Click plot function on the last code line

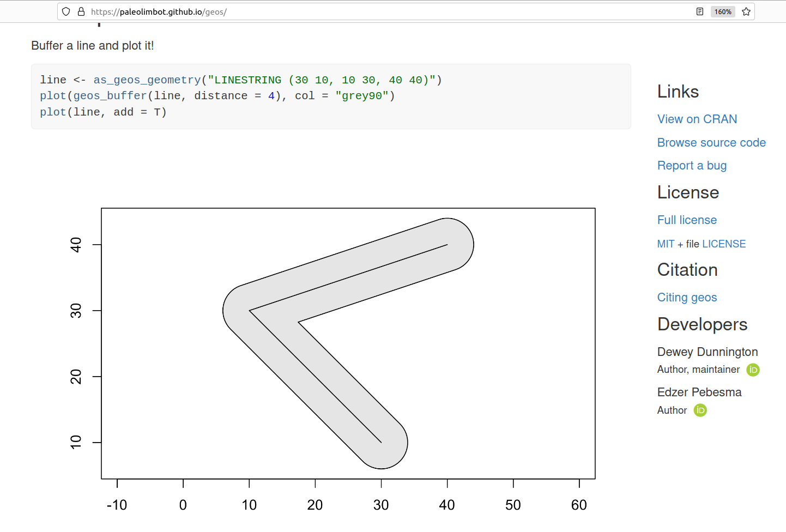pyautogui.click(x=53, y=112)
